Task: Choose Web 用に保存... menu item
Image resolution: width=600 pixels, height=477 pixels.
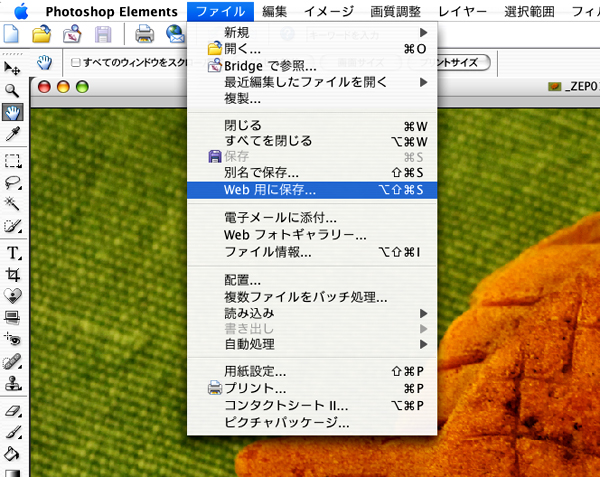Action: pyautogui.click(x=312, y=190)
